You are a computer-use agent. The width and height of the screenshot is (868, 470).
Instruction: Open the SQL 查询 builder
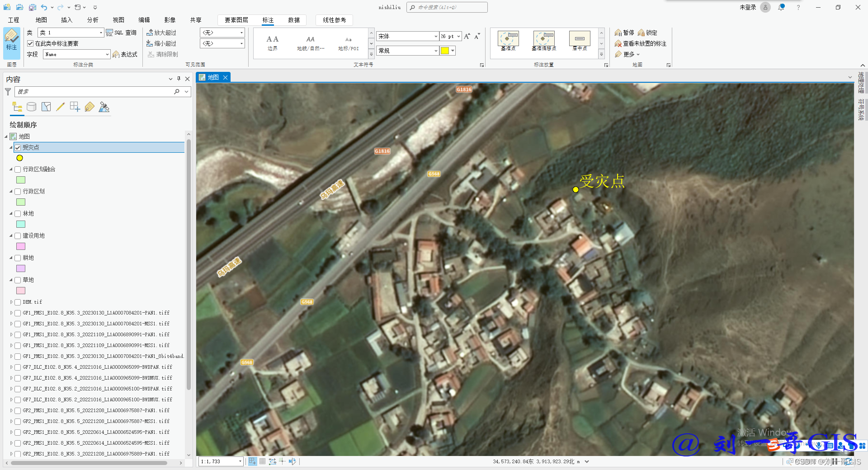click(x=121, y=33)
